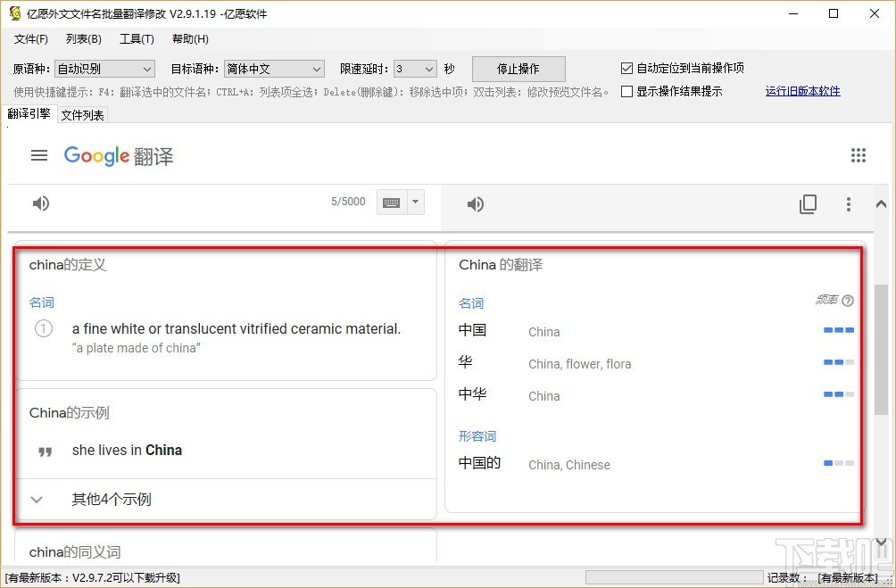Open the 运行旧版本软件 link
The width and height of the screenshot is (896, 588).
point(803,91)
